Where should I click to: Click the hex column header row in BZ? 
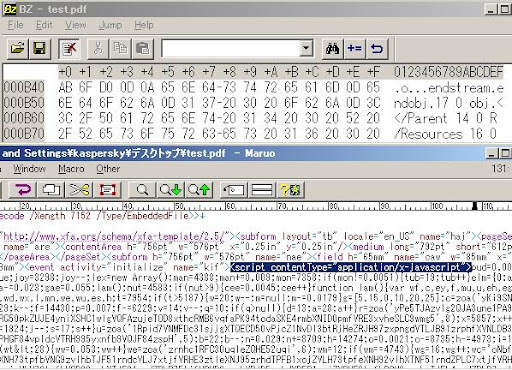[x=219, y=72]
